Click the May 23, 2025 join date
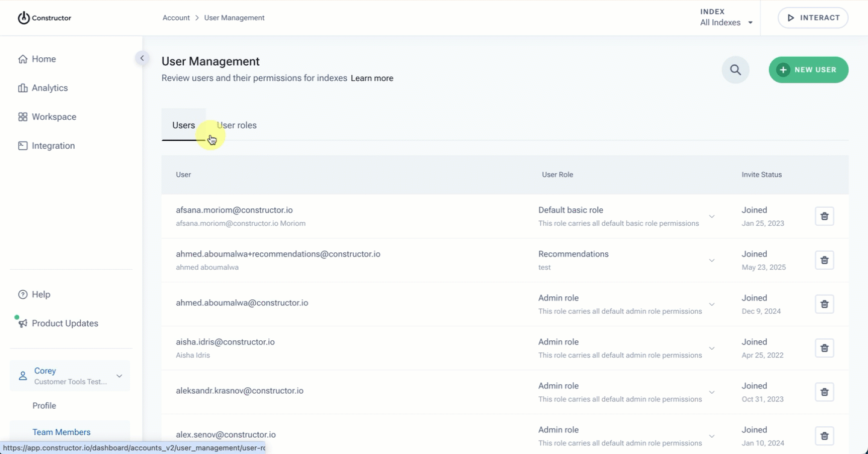868x454 pixels. tap(764, 267)
